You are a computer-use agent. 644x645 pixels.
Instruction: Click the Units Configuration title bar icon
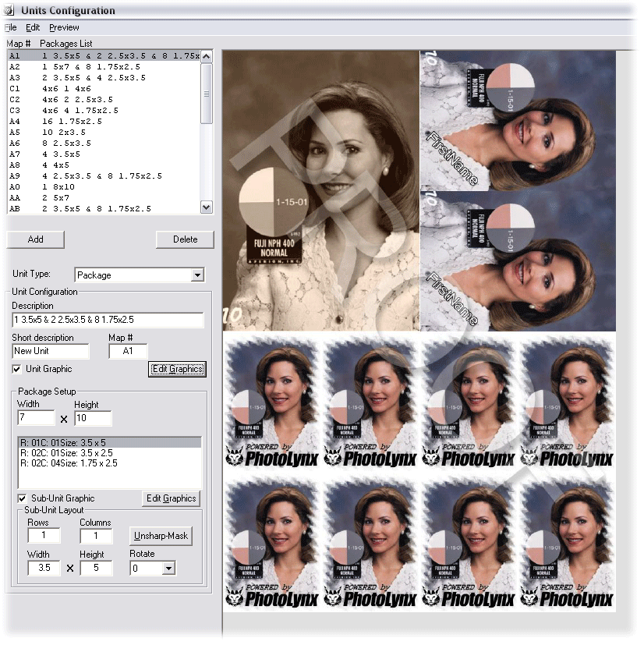pos(9,11)
